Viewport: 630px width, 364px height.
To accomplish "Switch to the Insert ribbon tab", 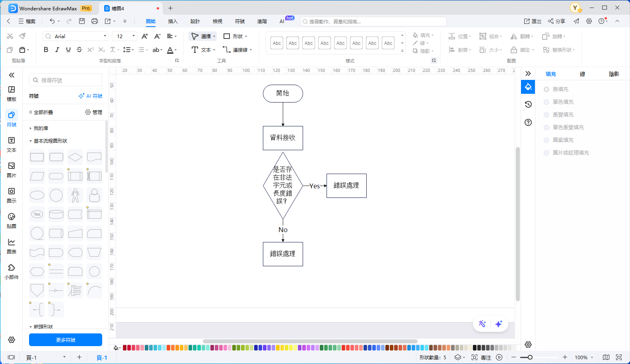I will click(x=173, y=21).
